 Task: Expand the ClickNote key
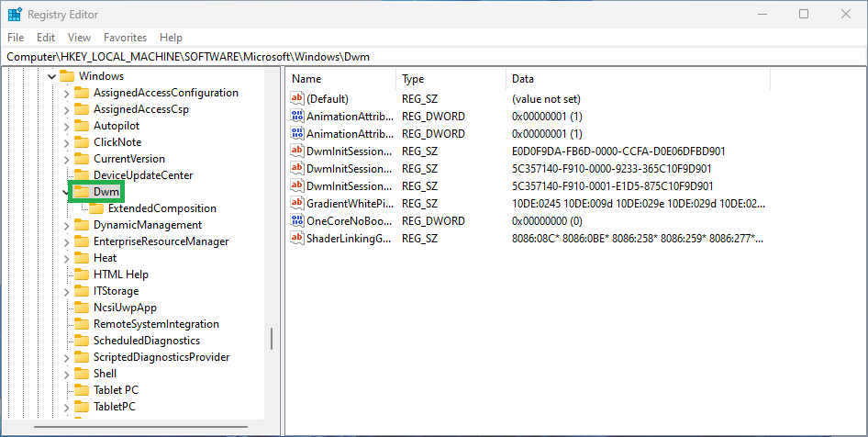point(66,143)
